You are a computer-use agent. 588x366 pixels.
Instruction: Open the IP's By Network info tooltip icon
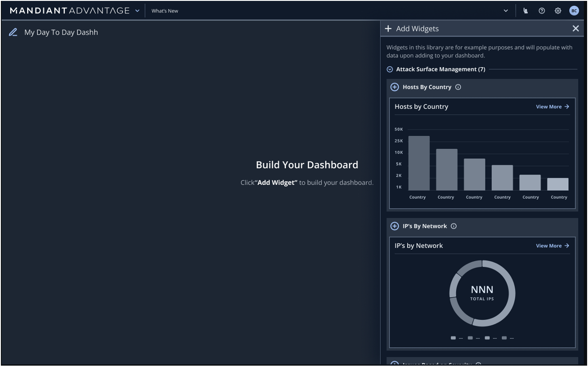pyautogui.click(x=453, y=226)
